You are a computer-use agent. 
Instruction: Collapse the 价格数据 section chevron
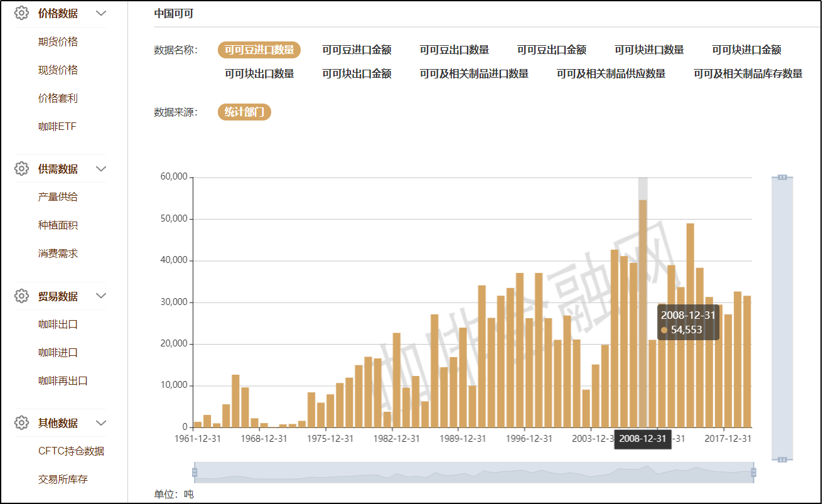pyautogui.click(x=101, y=13)
